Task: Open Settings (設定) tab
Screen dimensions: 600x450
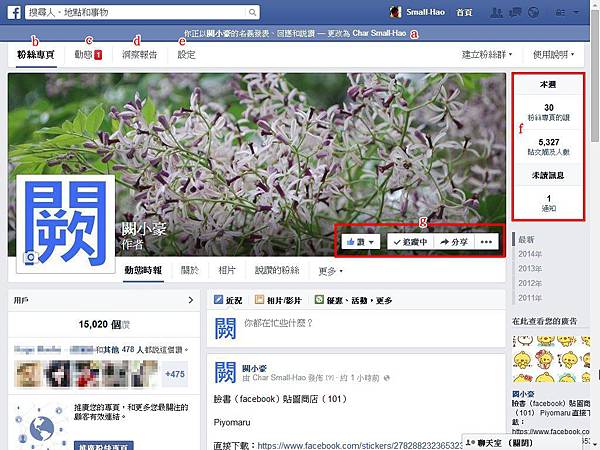Action: (186, 55)
